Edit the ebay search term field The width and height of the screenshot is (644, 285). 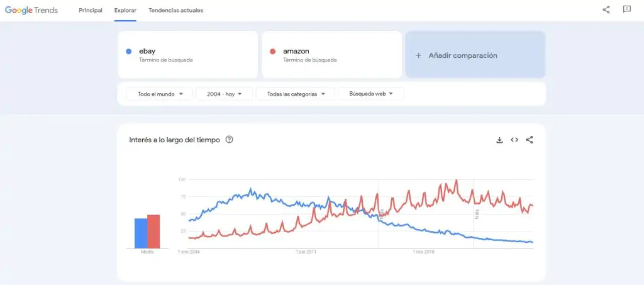point(189,51)
